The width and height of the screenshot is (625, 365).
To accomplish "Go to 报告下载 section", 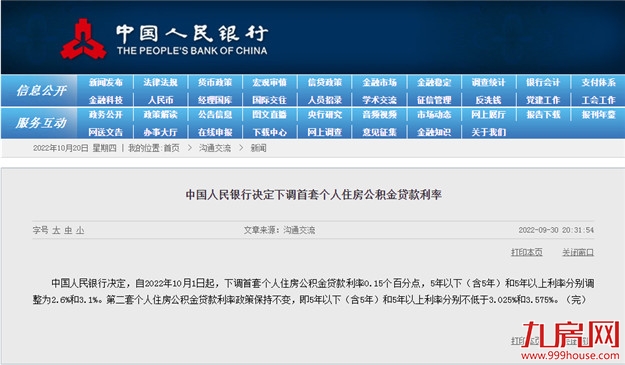I will click(543, 115).
